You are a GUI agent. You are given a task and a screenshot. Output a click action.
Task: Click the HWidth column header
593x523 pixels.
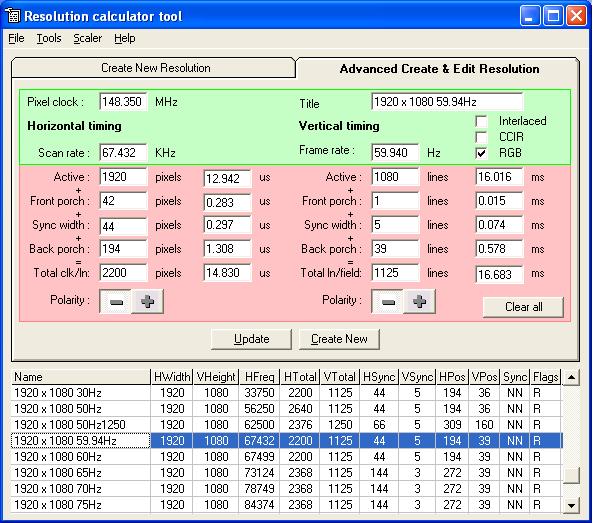click(x=172, y=377)
